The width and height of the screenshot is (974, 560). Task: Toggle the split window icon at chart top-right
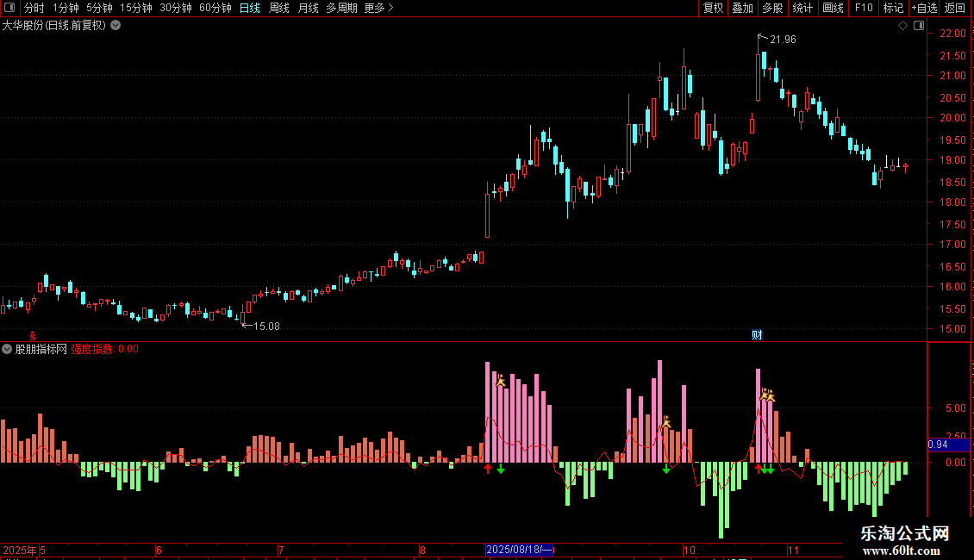[x=920, y=26]
